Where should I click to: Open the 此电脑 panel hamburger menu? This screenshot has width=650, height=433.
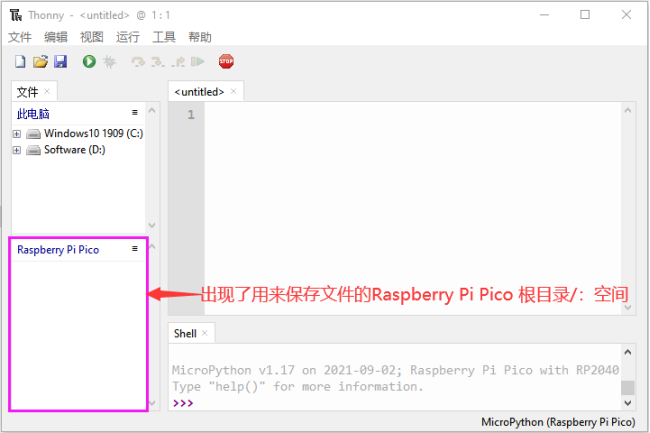coord(135,112)
